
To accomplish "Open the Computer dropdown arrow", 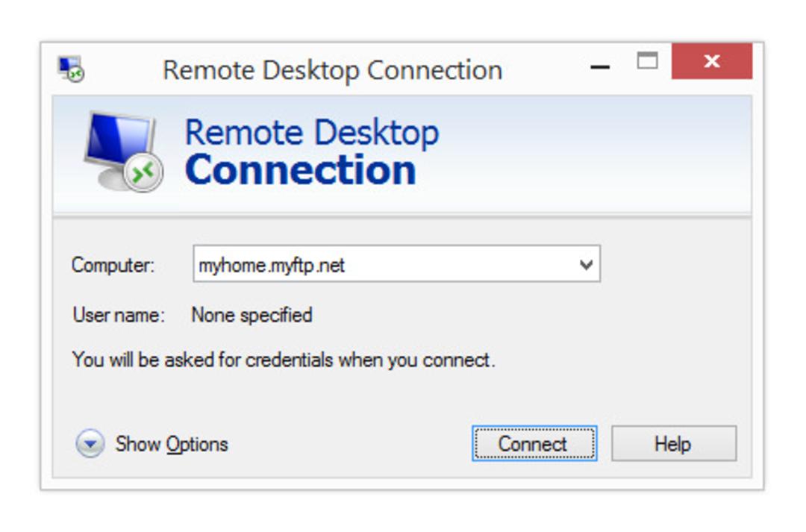I will (x=586, y=265).
